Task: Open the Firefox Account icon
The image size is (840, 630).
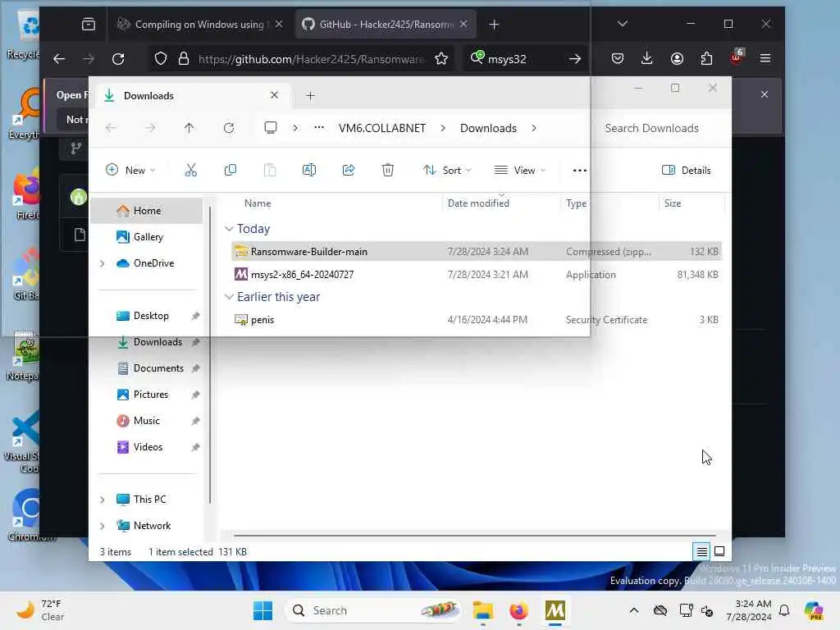Action: coord(677,58)
